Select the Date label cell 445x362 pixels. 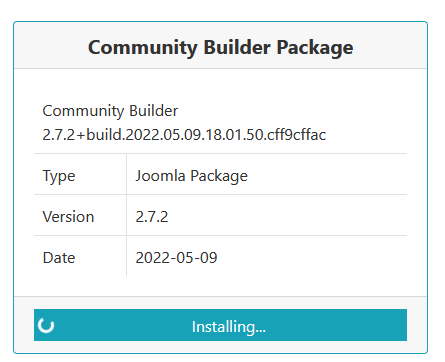click(x=80, y=256)
